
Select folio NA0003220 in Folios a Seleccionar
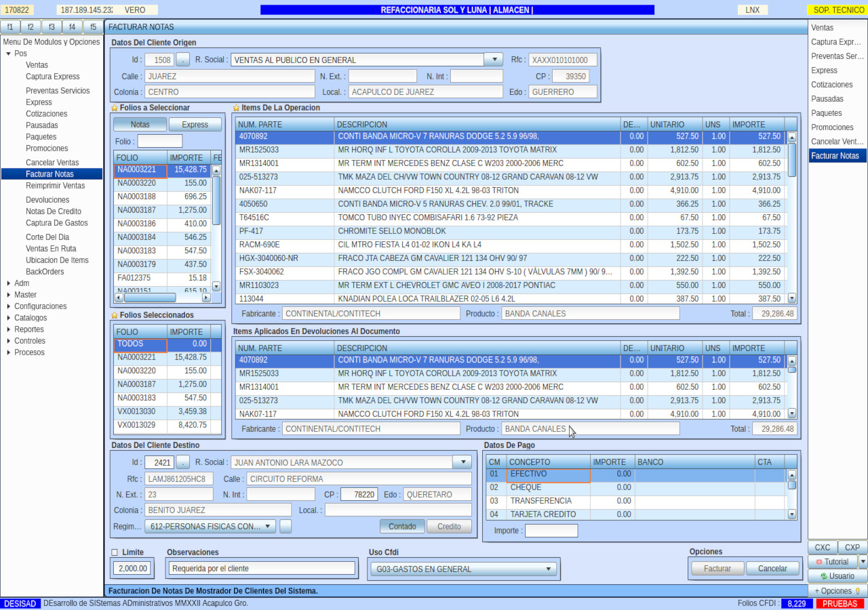[162, 183]
